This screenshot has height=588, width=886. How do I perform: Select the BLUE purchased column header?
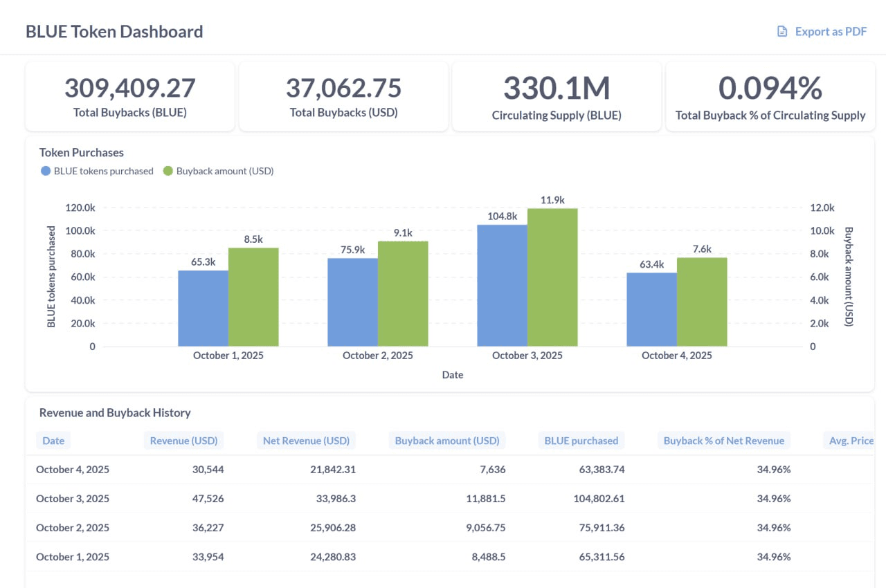coord(581,441)
